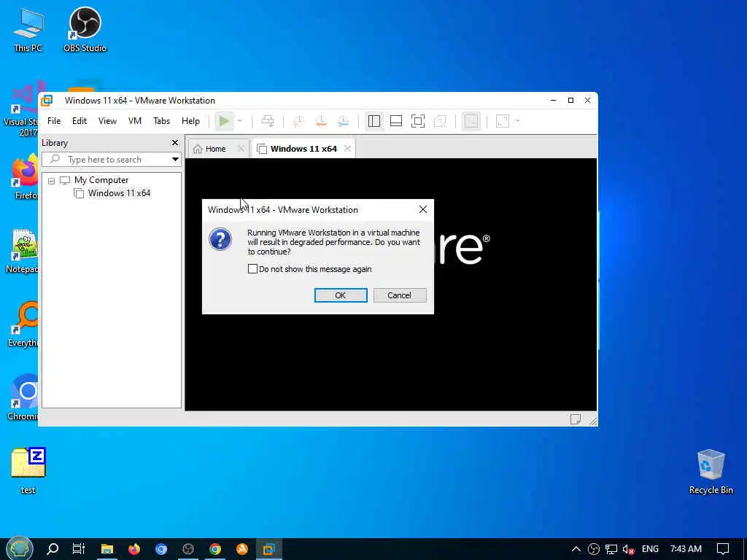Click the Unity mode toolbar icon
This screenshot has width=747, height=560.
(x=440, y=121)
